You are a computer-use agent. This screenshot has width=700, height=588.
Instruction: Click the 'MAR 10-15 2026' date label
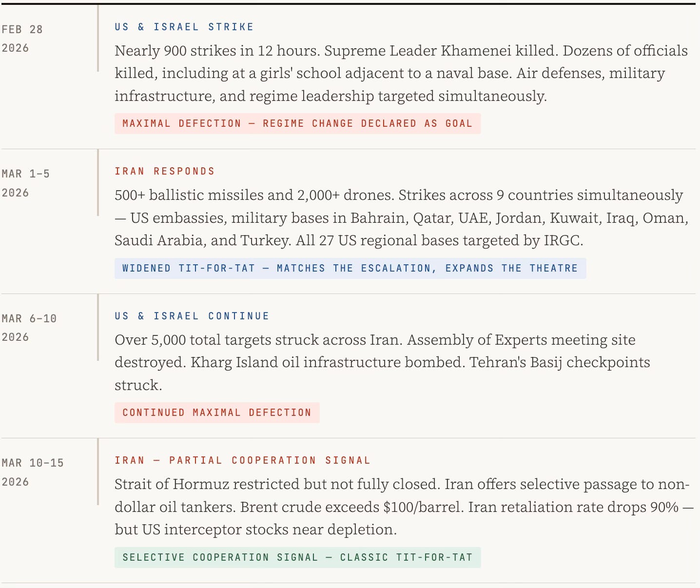33,472
